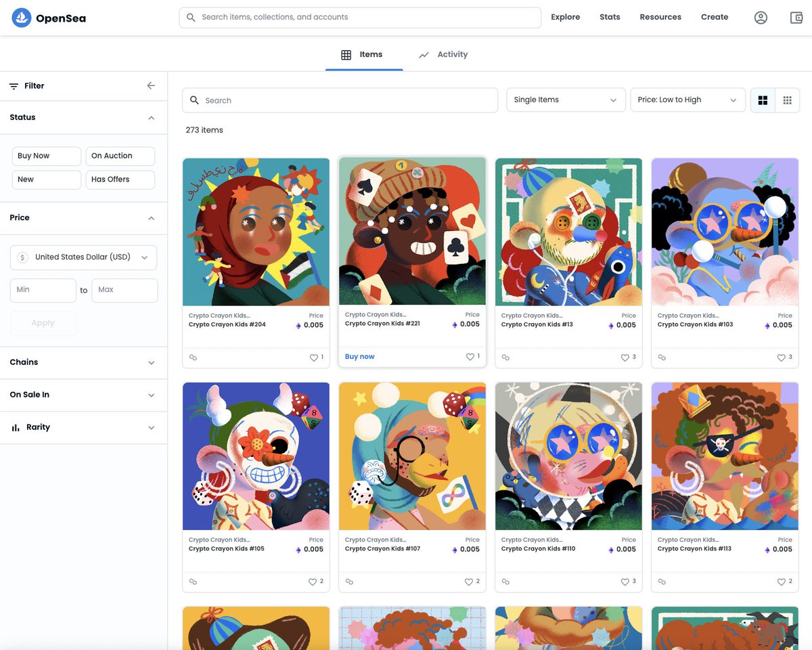The width and height of the screenshot is (812, 650).
Task: Open the Crypto Crayon Kids #105 artwork
Action: click(x=256, y=456)
